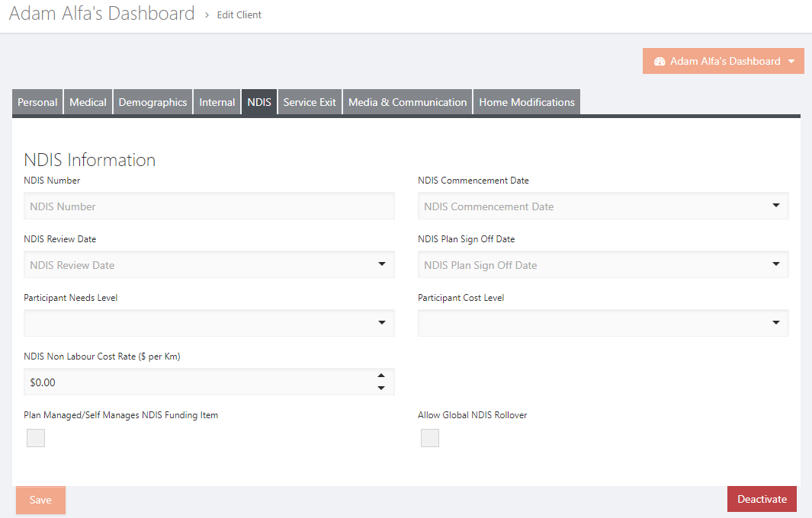
Task: Decrease the NDIS Non Labour Cost Rate
Action: tap(381, 388)
